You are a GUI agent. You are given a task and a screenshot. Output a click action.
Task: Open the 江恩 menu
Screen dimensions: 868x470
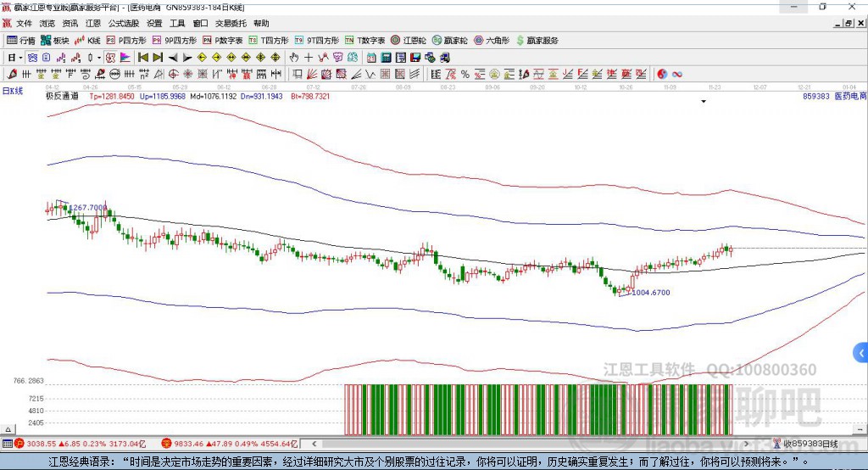tap(92, 24)
